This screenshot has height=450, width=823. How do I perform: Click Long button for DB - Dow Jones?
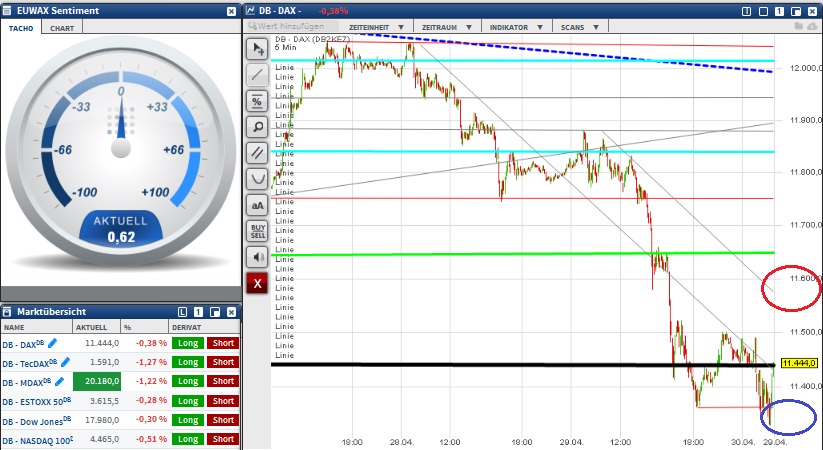pyautogui.click(x=187, y=420)
